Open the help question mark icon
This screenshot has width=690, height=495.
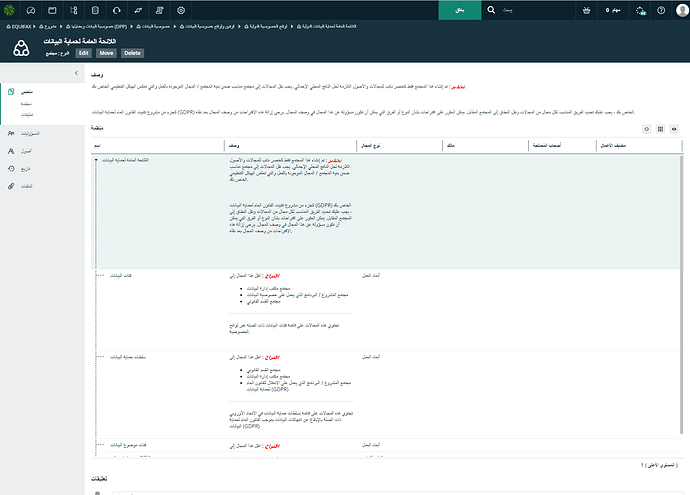[661, 10]
